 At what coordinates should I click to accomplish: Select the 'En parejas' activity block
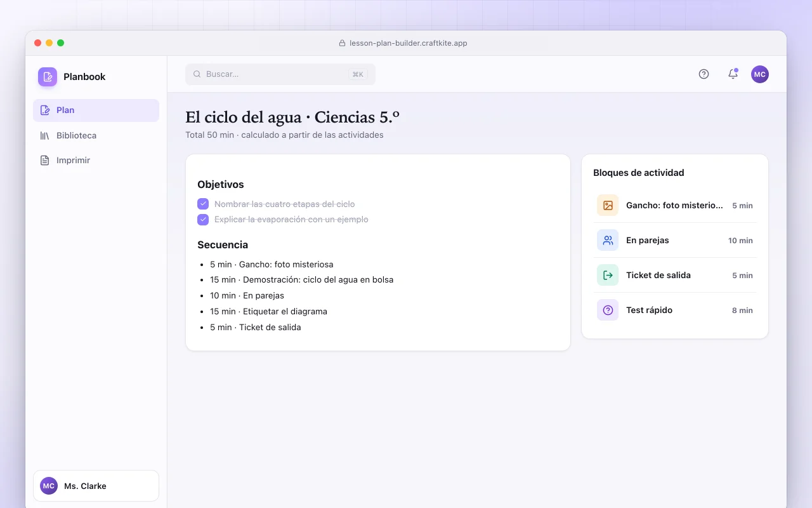pyautogui.click(x=675, y=240)
